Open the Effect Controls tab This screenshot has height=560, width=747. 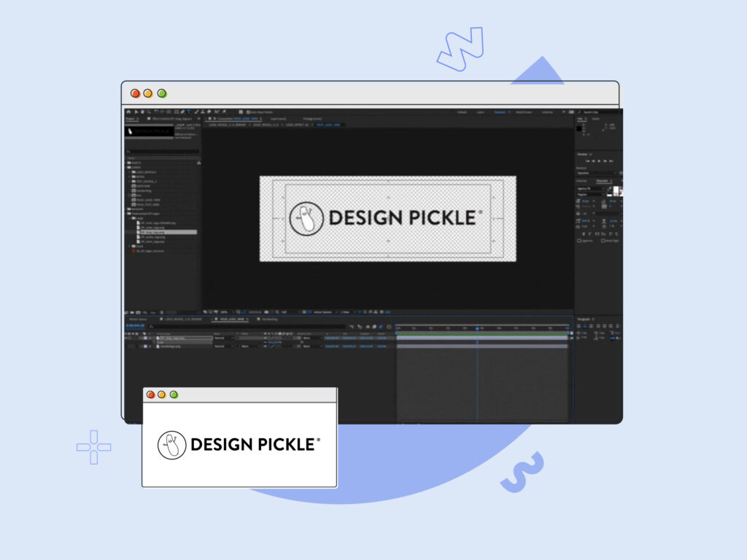172,119
